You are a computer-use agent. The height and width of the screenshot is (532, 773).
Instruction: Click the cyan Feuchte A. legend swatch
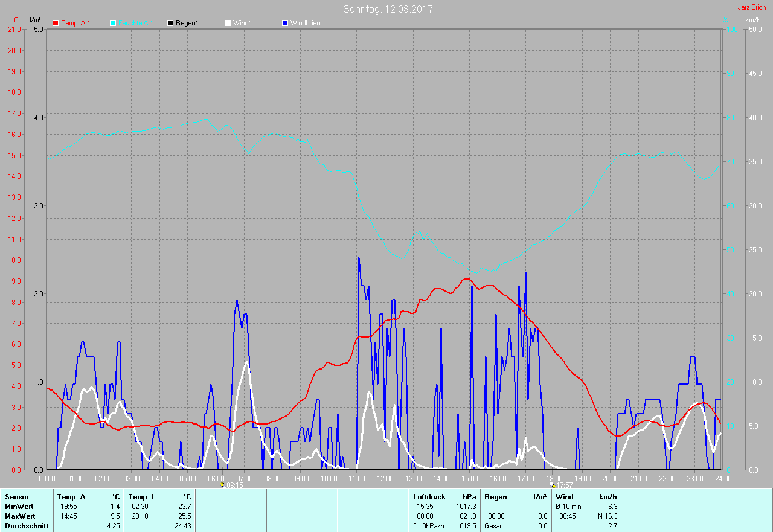pyautogui.click(x=113, y=23)
